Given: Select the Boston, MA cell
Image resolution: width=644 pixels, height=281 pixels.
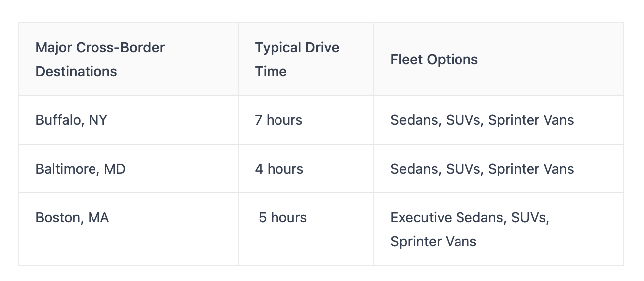Looking at the screenshot, I should tap(72, 217).
